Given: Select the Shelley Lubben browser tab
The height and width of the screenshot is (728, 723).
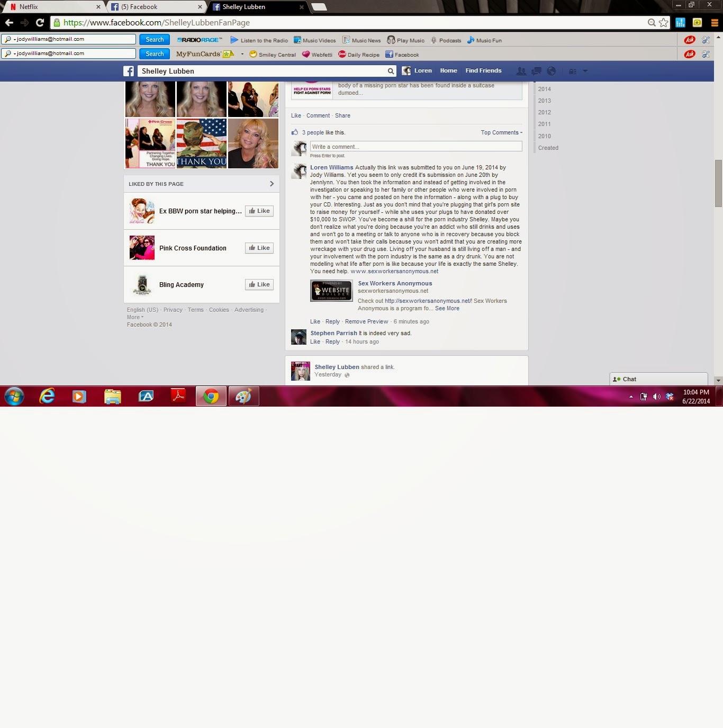Looking at the screenshot, I should click(257, 7).
